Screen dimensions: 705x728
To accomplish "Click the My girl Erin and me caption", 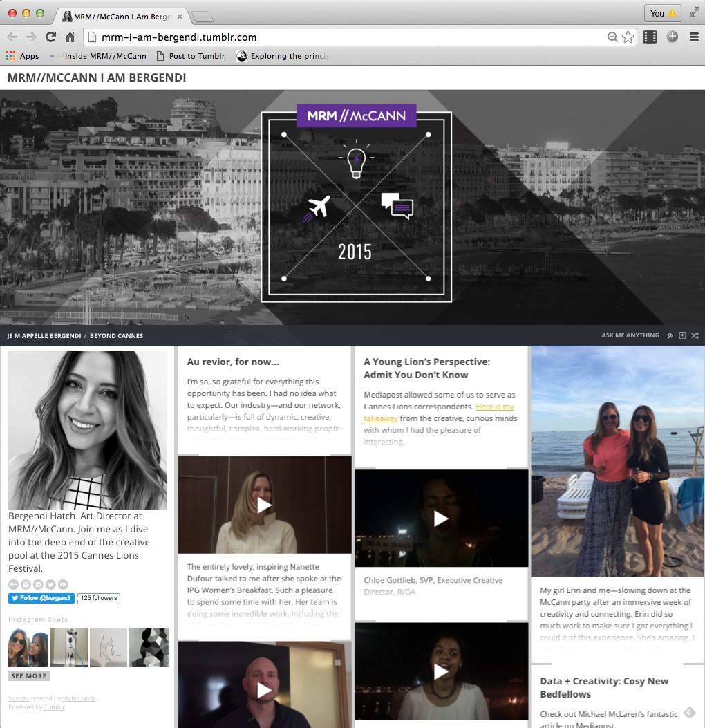I will [617, 614].
